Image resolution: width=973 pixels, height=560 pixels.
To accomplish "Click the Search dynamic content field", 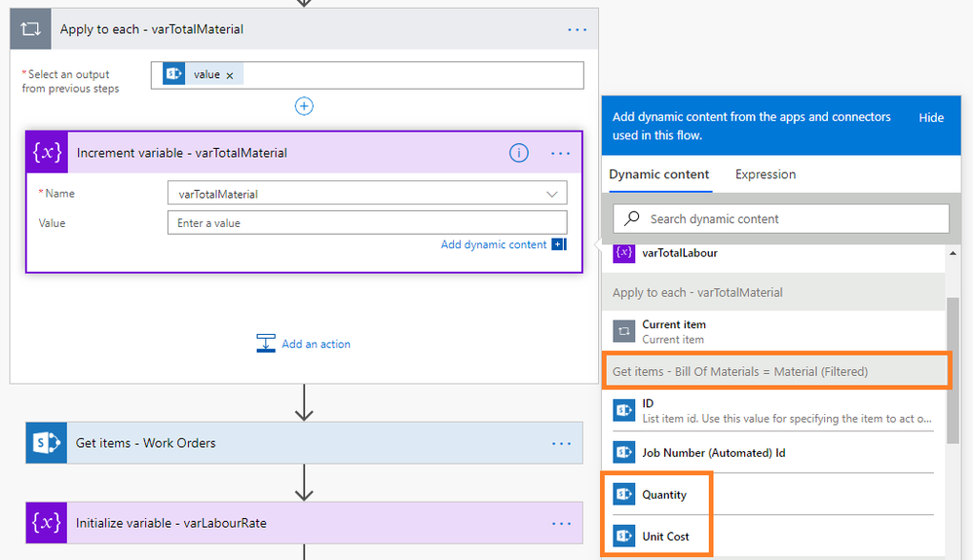I will [x=781, y=219].
